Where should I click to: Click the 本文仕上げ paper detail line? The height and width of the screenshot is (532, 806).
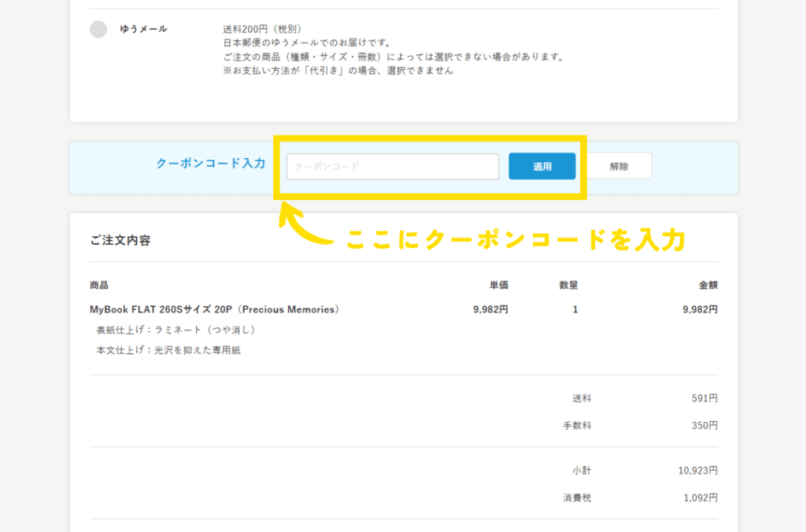[x=168, y=350]
